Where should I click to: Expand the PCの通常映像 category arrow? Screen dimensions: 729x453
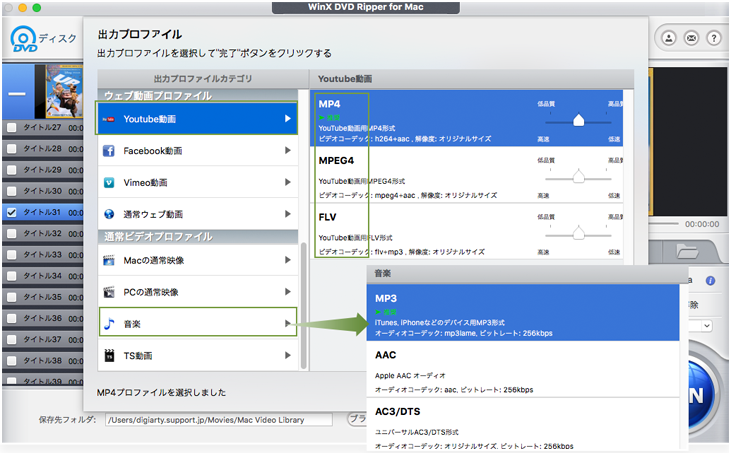[x=288, y=292]
